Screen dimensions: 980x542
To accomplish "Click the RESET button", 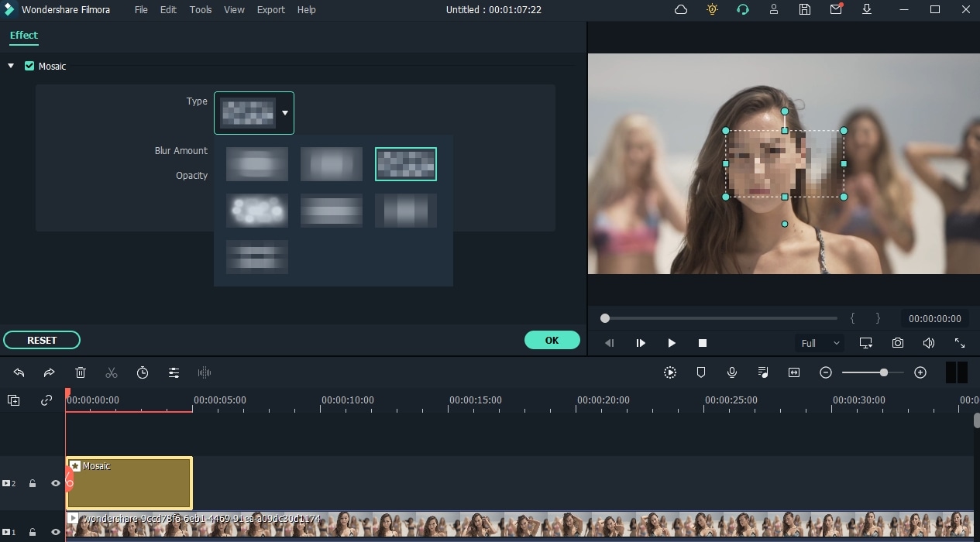I will pos(42,340).
